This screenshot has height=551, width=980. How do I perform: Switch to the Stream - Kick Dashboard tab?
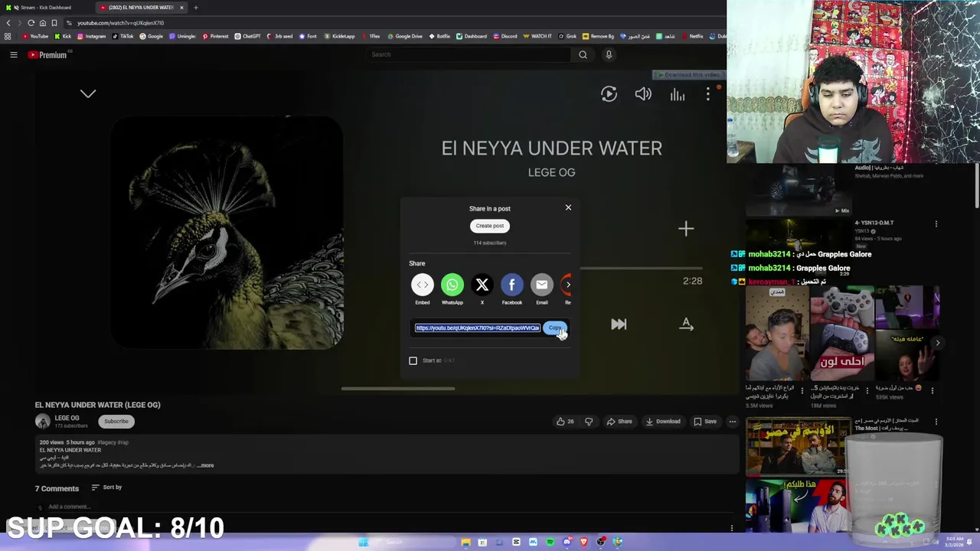(47, 8)
